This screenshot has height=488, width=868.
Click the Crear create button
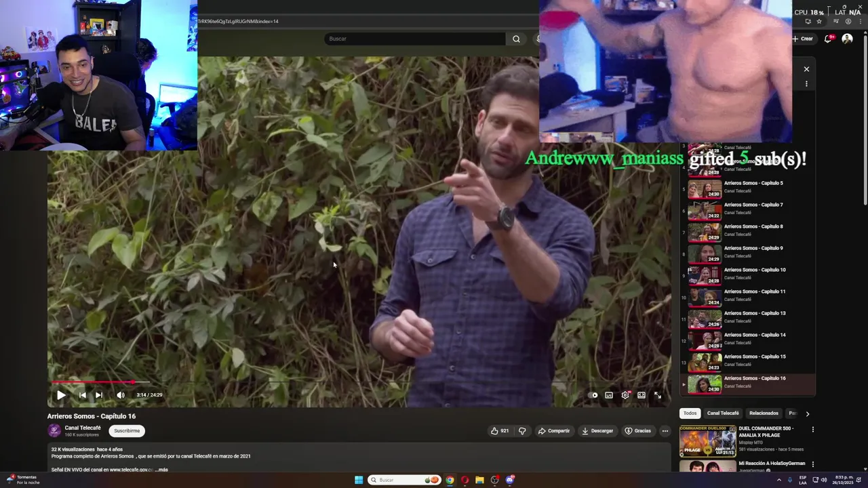pos(802,39)
